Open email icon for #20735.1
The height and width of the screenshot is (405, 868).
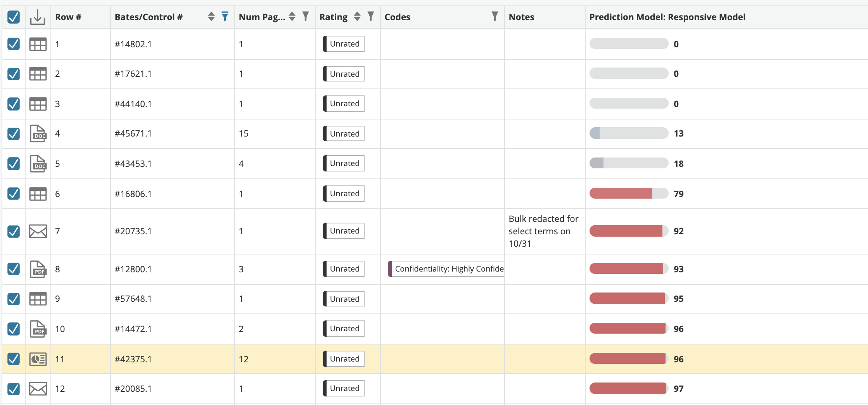pos(38,231)
